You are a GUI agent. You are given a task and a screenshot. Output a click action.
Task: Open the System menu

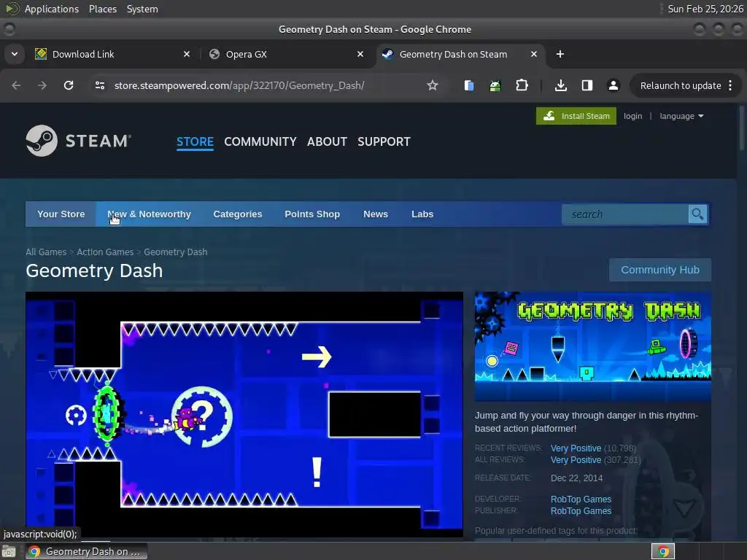[142, 9]
